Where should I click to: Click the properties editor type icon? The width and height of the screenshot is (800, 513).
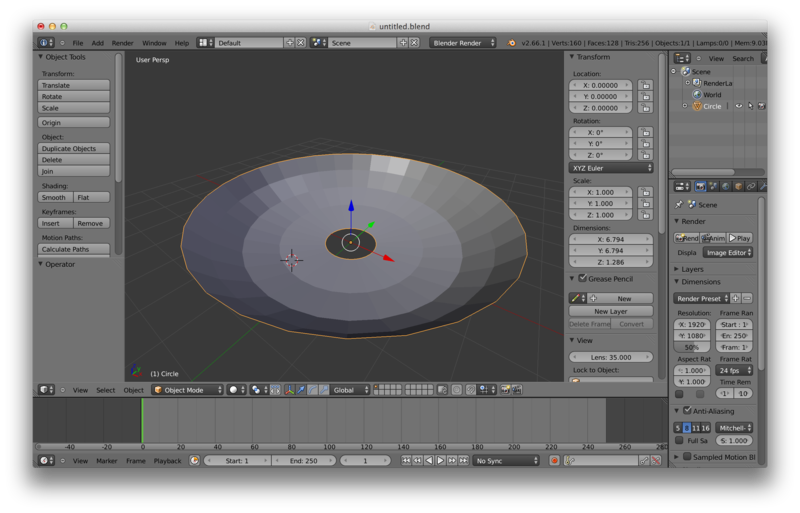682,186
